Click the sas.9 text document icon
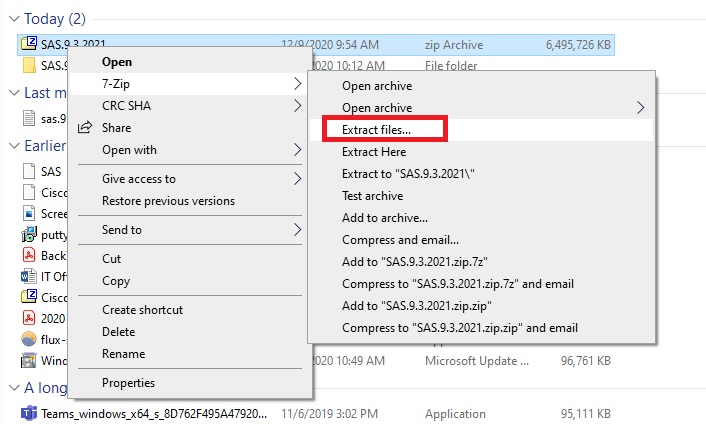This screenshot has width=706, height=424. point(29,118)
